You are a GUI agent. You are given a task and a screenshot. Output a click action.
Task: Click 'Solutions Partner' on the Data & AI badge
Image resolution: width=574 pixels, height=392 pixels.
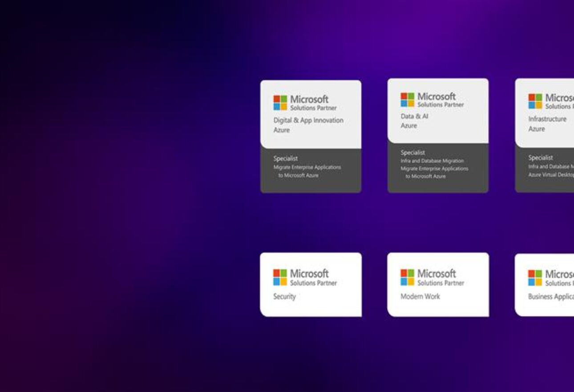(441, 105)
